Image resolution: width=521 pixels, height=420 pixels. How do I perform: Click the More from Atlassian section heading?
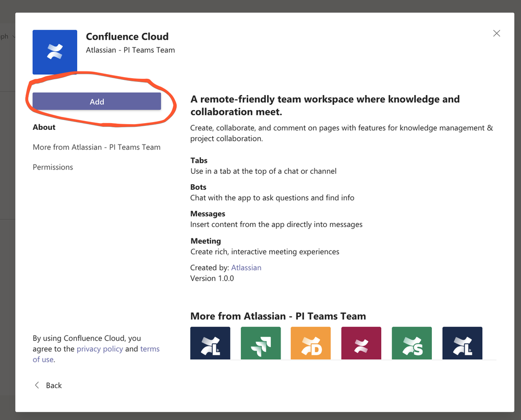coord(278,316)
